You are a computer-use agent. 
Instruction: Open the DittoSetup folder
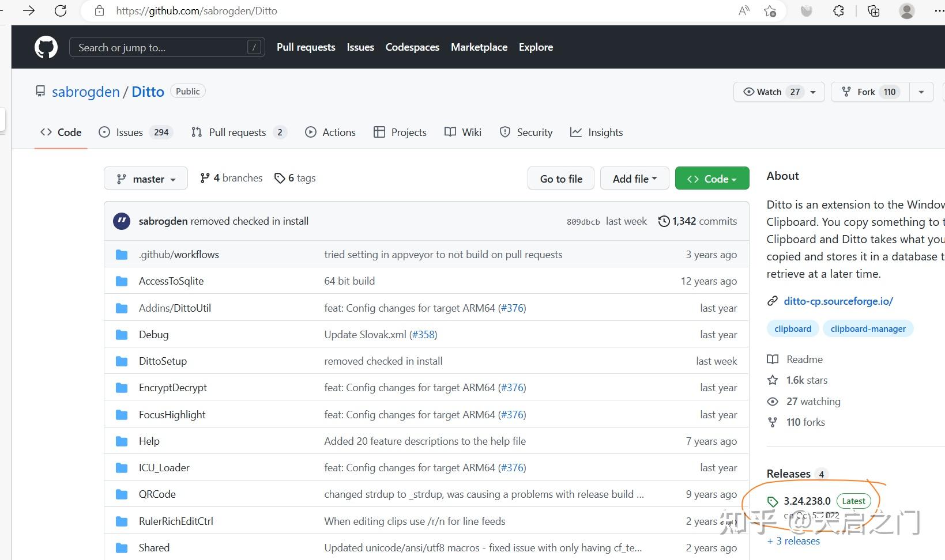[163, 361]
